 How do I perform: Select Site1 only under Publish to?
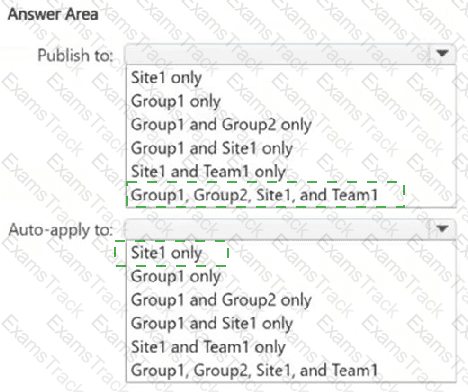click(x=166, y=78)
